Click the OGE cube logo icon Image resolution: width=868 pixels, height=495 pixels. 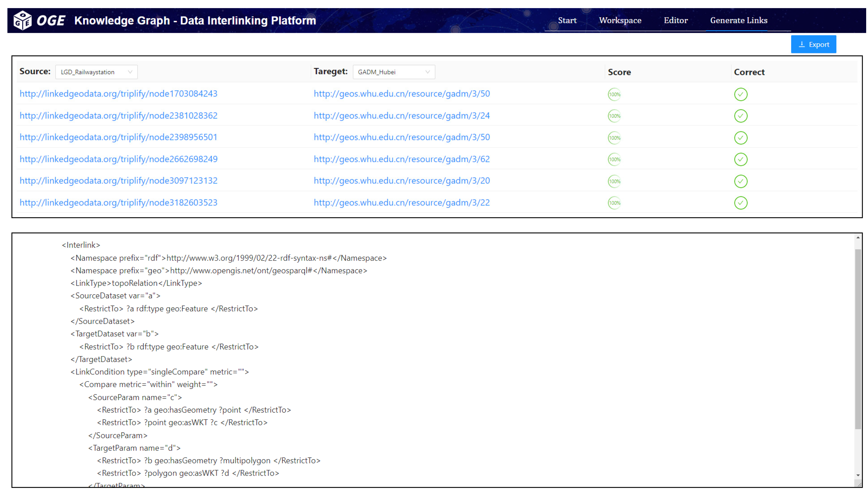[22, 20]
